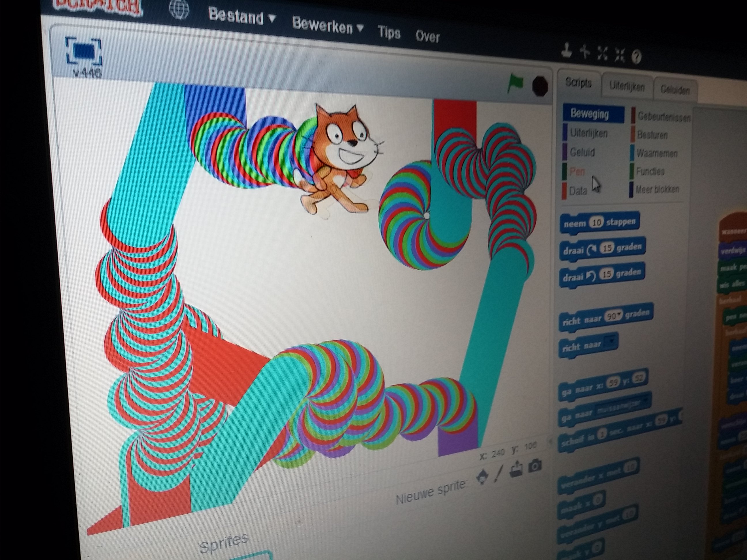Click the red stop sign
The height and width of the screenshot is (560, 747).
click(x=540, y=86)
